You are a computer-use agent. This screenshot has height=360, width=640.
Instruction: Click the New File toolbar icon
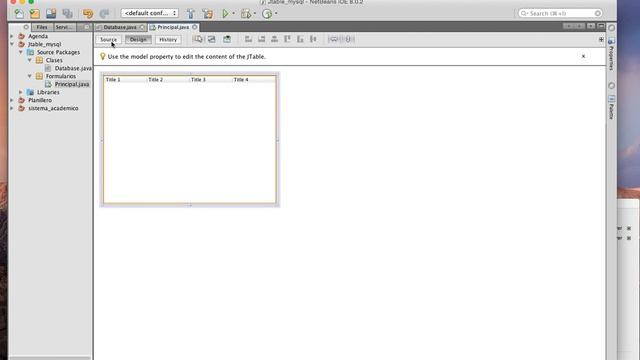(19, 13)
